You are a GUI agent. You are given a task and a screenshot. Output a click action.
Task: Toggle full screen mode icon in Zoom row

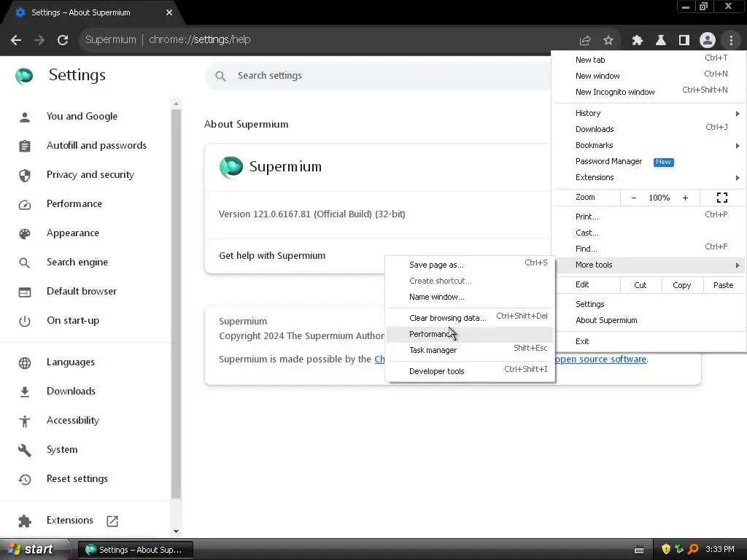point(721,198)
